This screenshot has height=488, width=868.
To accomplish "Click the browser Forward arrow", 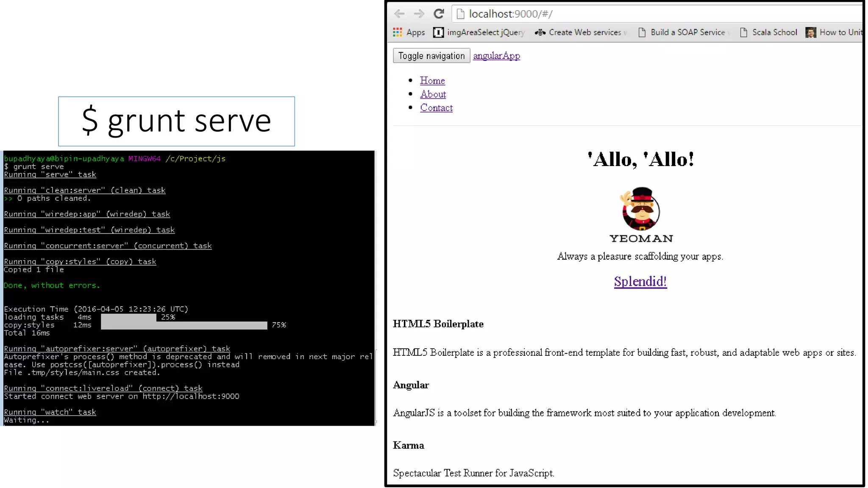I will pos(419,14).
